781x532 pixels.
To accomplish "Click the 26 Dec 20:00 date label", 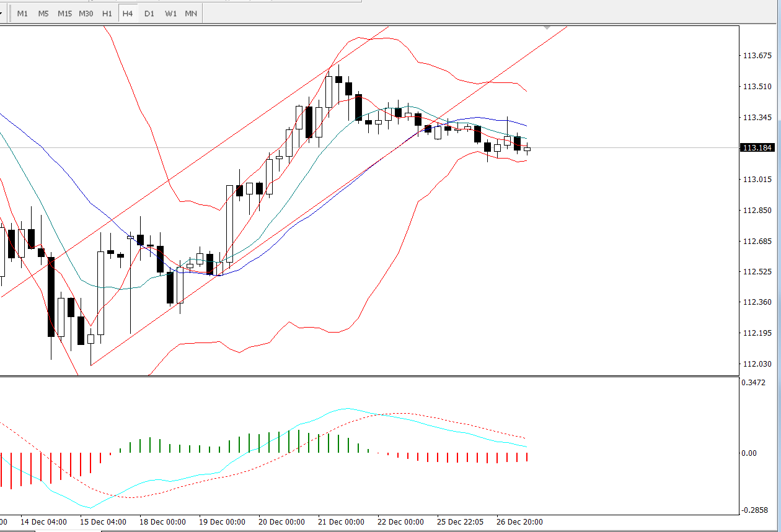I will pyautogui.click(x=519, y=522).
